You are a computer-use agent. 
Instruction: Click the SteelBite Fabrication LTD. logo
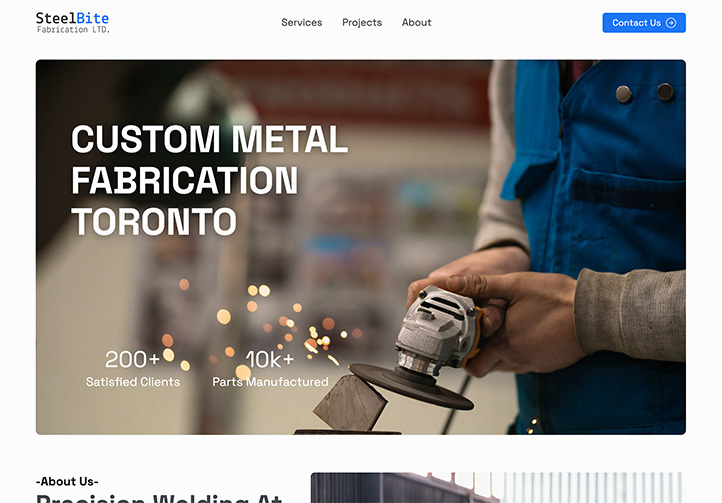[73, 23]
